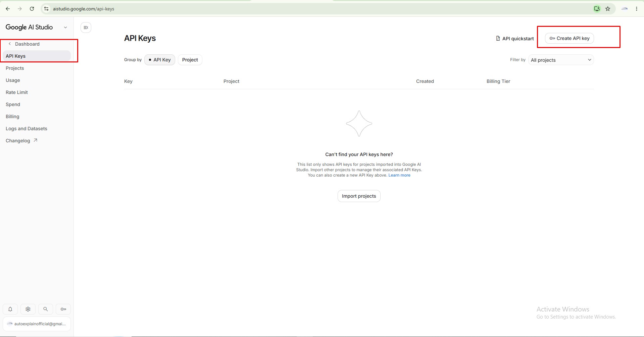This screenshot has width=644, height=337.
Task: Open settings gear in sidebar footer
Action: tap(28, 309)
